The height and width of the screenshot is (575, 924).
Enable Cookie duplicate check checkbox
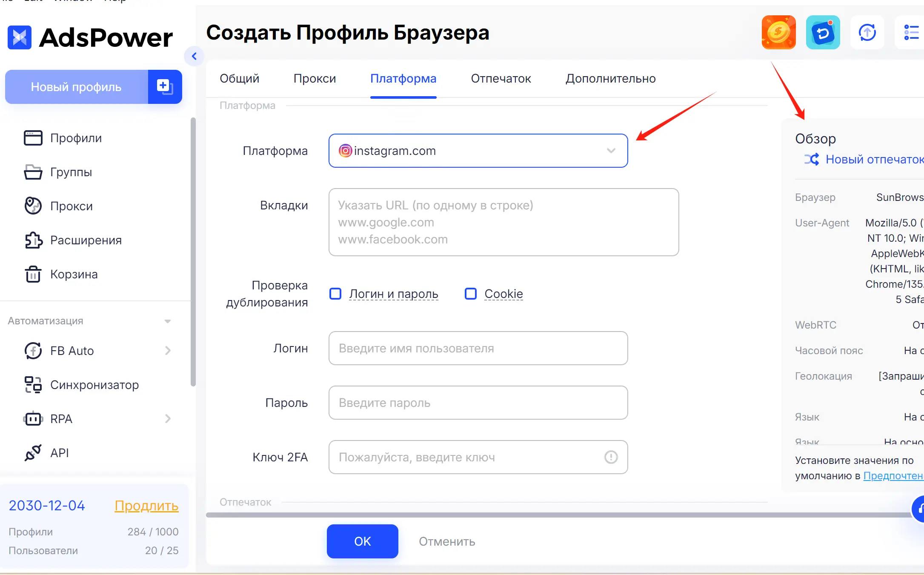point(471,294)
